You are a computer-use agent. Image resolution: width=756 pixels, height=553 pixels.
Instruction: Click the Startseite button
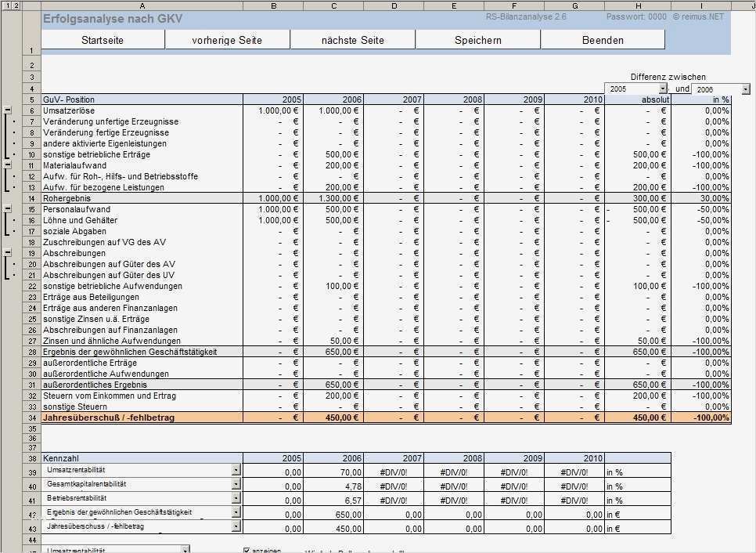104,39
